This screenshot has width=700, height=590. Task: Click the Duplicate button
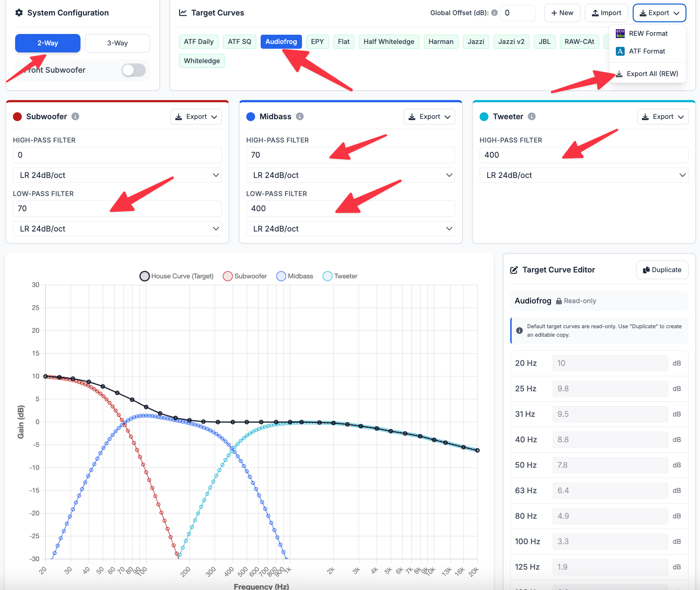coord(662,270)
